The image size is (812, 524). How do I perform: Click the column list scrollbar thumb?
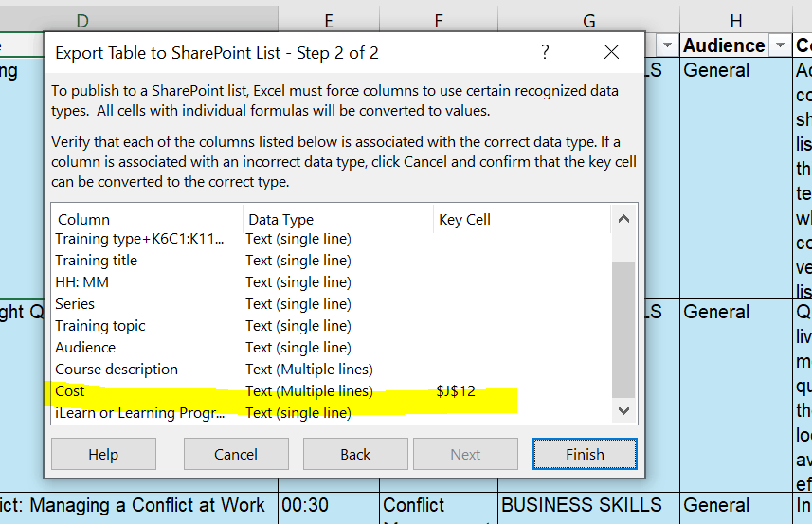click(x=623, y=330)
